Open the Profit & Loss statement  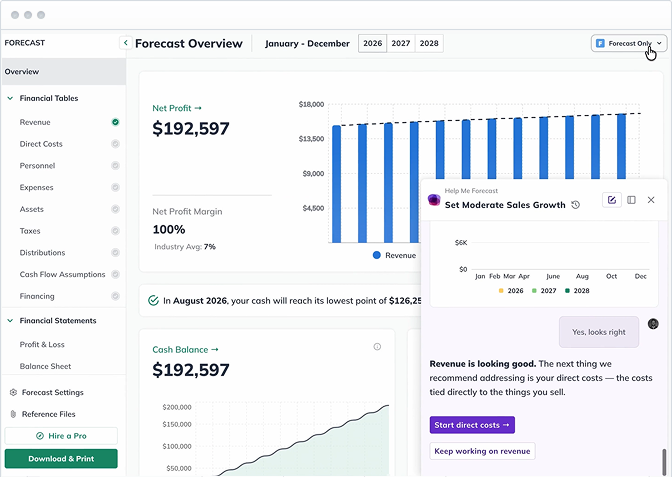coord(42,345)
